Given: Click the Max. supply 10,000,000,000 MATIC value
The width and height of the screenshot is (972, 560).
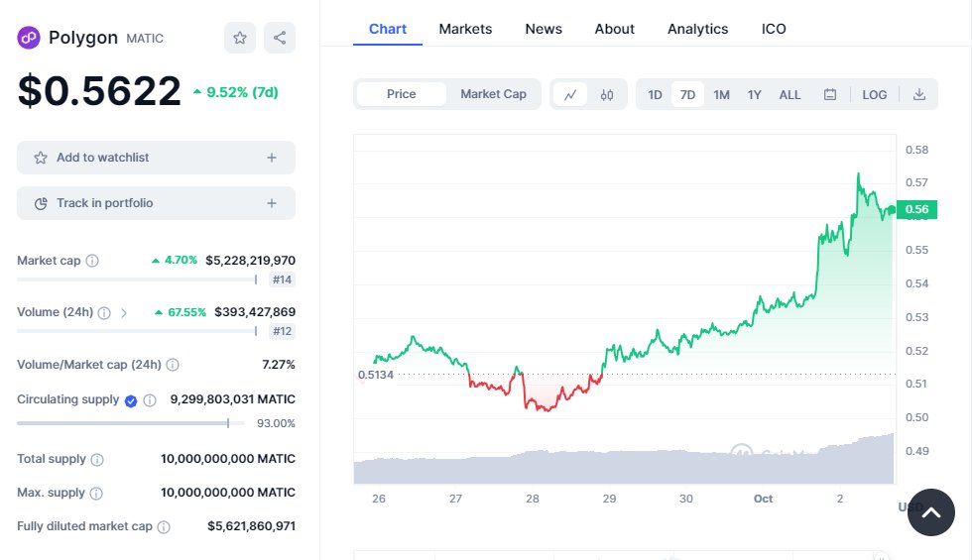Looking at the screenshot, I should [x=228, y=493].
